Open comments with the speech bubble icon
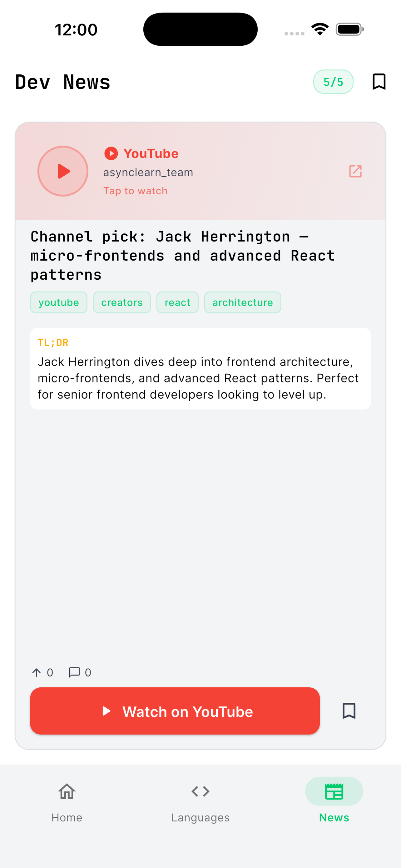Viewport: 401px width, 868px height. coord(74,672)
